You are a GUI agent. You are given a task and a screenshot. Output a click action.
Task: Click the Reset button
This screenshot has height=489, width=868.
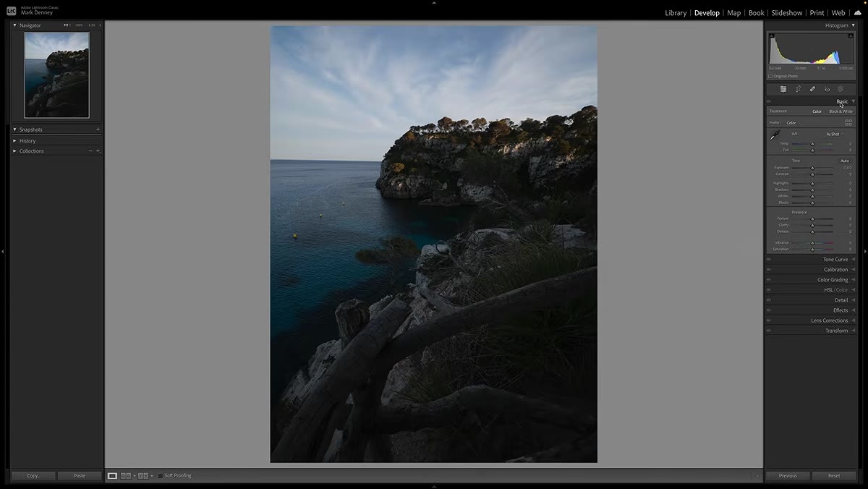pos(834,476)
